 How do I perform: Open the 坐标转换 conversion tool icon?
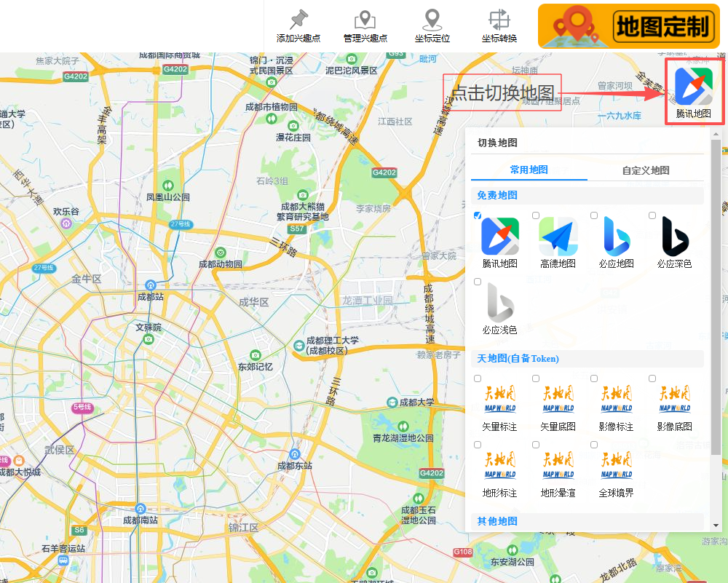pyautogui.click(x=499, y=20)
